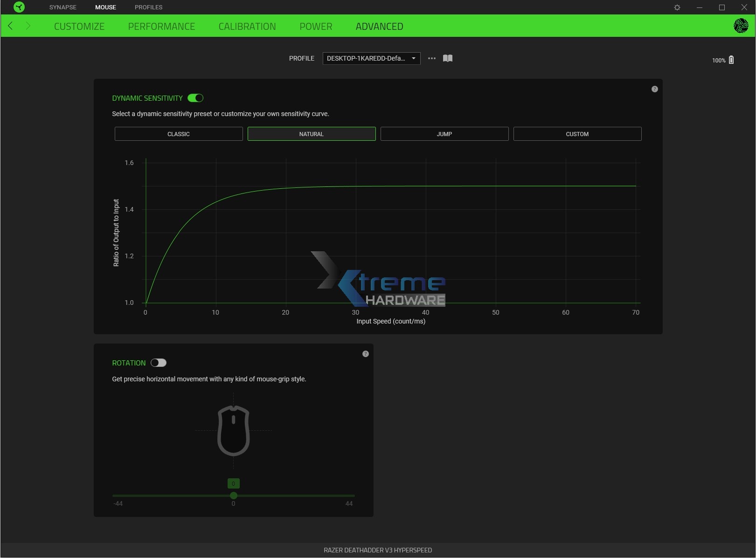Open the CALIBRATION tab

coord(247,26)
